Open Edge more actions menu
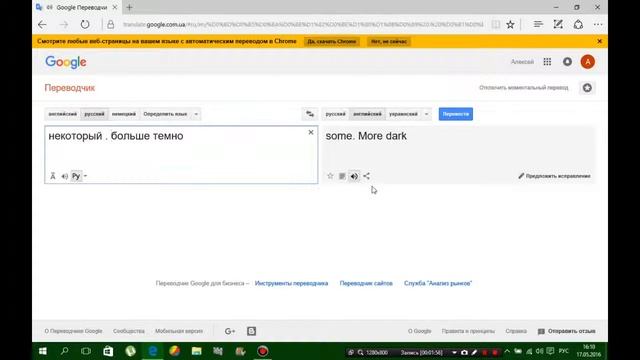Screen dimensions: 640x360 [x=598, y=24]
